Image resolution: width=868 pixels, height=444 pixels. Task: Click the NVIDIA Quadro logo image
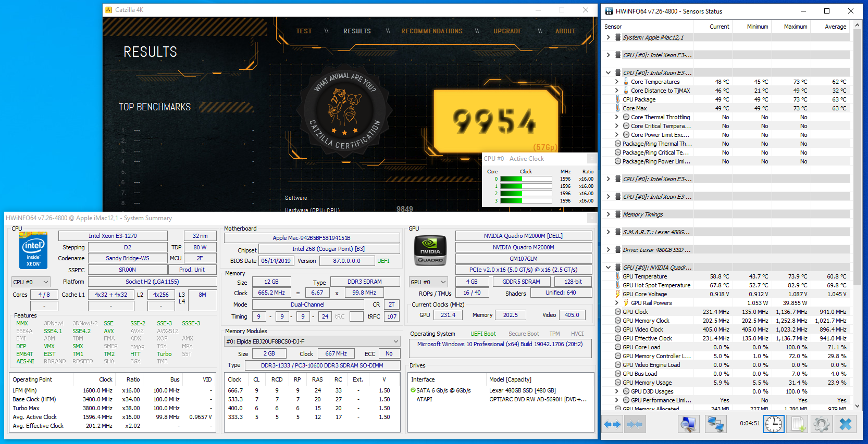point(430,250)
